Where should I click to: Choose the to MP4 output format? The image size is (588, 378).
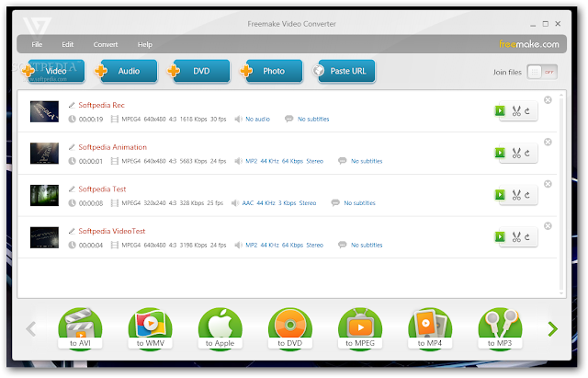pyautogui.click(x=430, y=329)
